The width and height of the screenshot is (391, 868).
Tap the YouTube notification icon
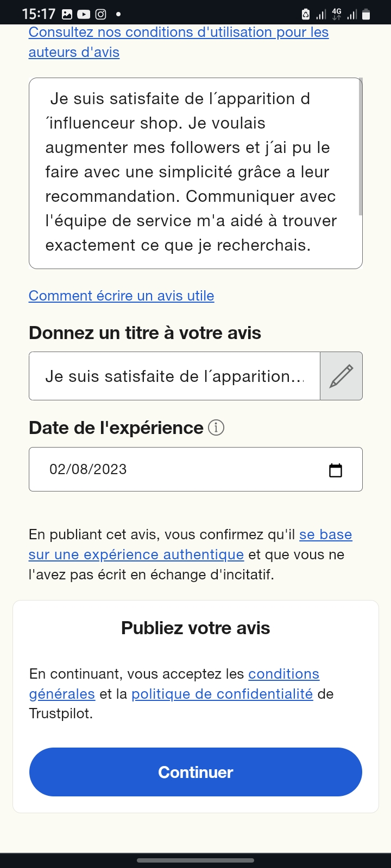tap(84, 15)
